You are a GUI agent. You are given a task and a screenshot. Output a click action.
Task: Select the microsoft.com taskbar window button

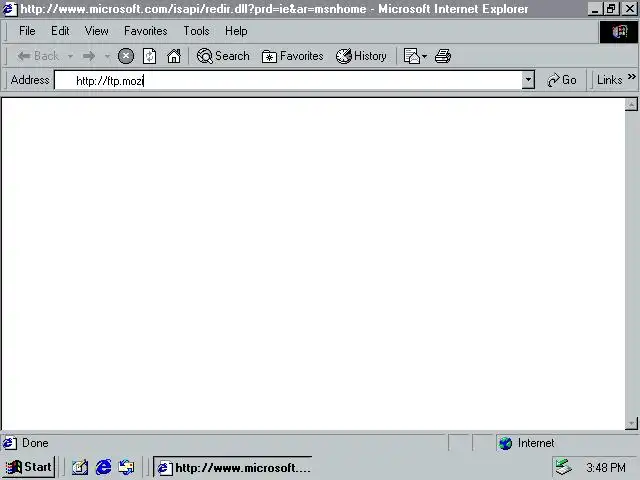coord(233,467)
